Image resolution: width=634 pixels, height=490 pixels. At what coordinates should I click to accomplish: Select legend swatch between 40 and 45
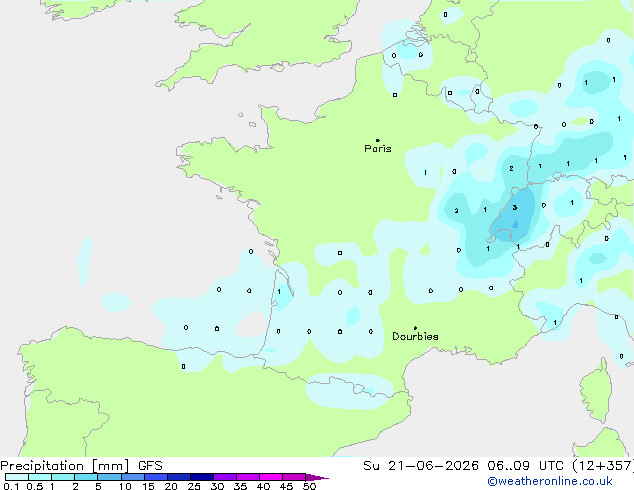point(271,477)
